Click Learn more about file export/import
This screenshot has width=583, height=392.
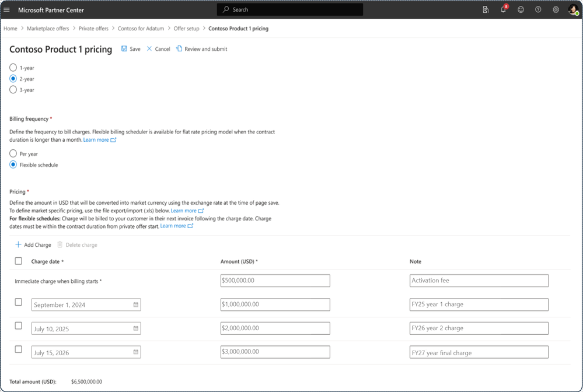coord(183,211)
